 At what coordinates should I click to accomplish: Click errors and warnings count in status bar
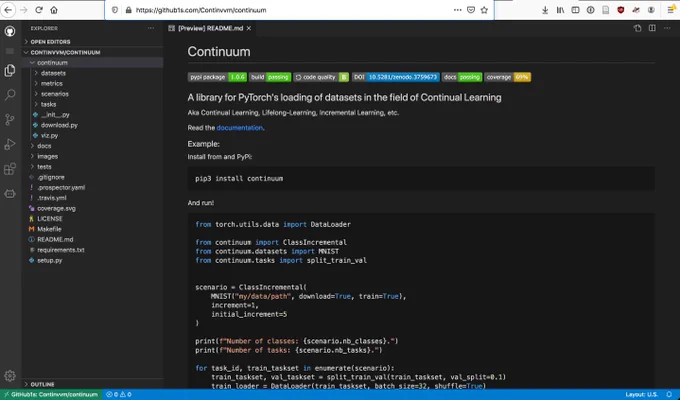[x=118, y=394]
